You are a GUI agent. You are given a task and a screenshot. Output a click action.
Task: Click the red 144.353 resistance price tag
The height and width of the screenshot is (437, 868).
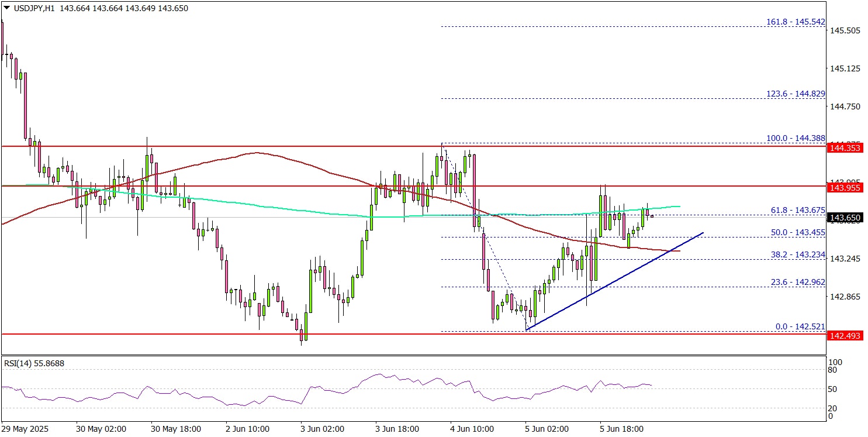coord(845,149)
